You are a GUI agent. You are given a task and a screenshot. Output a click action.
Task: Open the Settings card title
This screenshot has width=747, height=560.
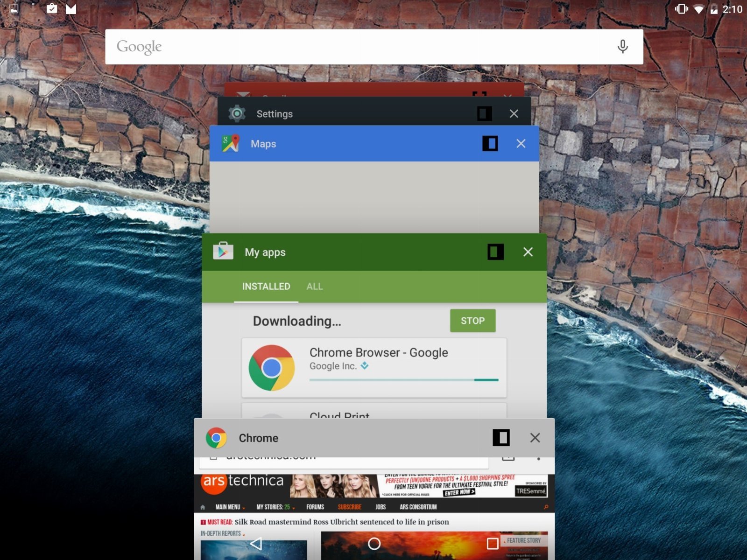pos(275,114)
